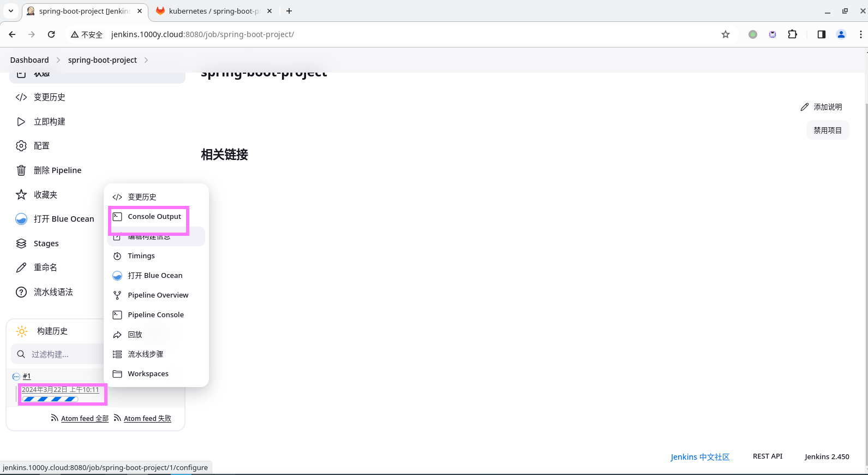Click the 变更历史 sidebar code icon
The height and width of the screenshot is (475, 868).
21,97
